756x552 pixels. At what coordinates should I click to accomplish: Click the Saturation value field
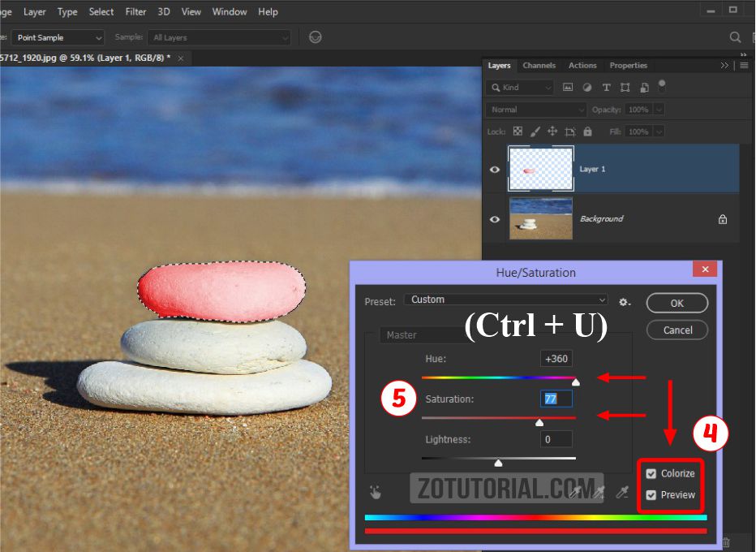pos(556,399)
